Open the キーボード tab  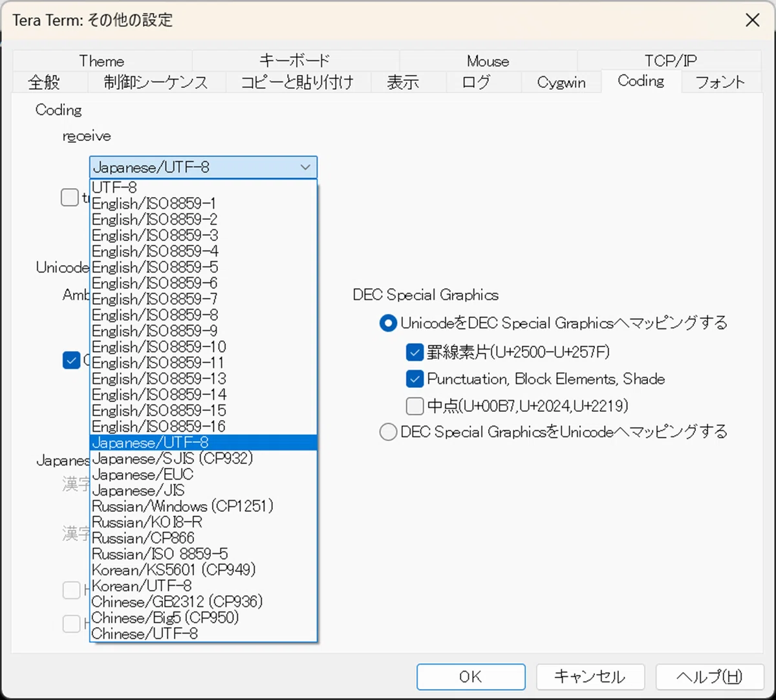(295, 61)
